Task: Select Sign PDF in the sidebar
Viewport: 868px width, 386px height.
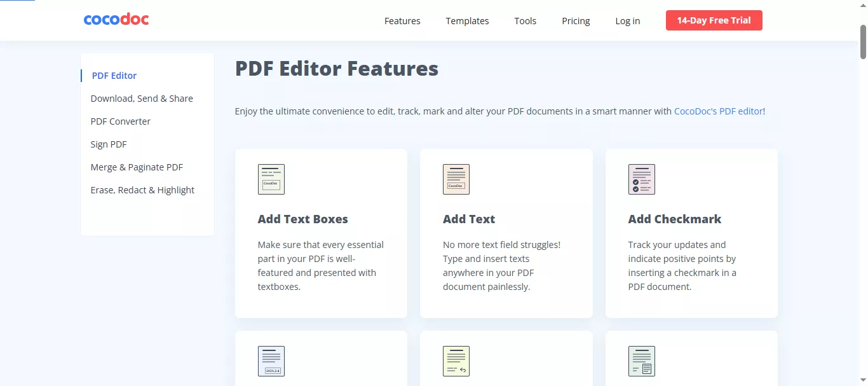Action: pyautogui.click(x=108, y=144)
